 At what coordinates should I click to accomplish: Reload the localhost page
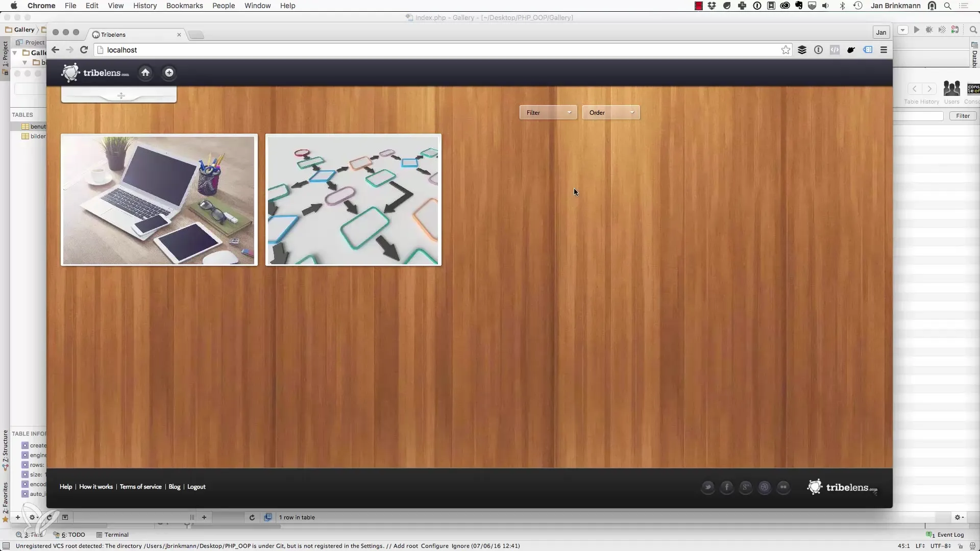pos(84,50)
